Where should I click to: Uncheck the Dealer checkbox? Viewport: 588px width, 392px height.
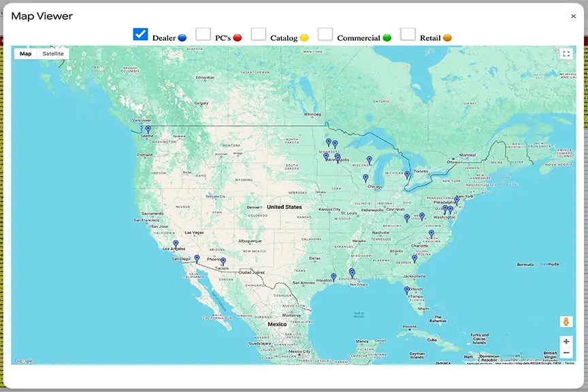141,34
